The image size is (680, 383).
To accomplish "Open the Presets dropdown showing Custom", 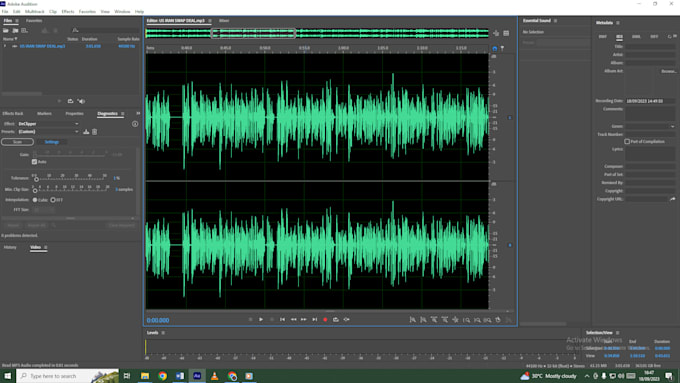I will point(49,131).
